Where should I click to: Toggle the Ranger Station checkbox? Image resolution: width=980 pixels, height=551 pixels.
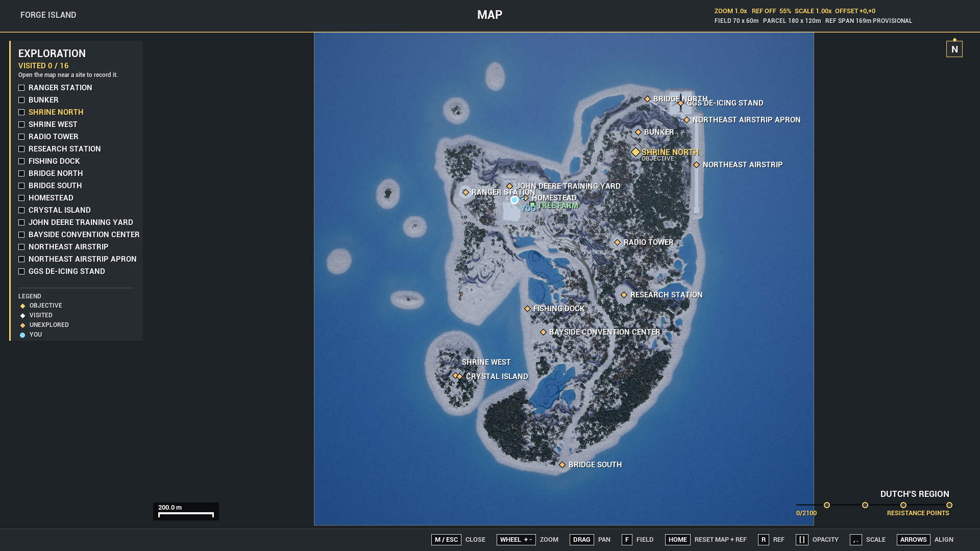pyautogui.click(x=21, y=88)
